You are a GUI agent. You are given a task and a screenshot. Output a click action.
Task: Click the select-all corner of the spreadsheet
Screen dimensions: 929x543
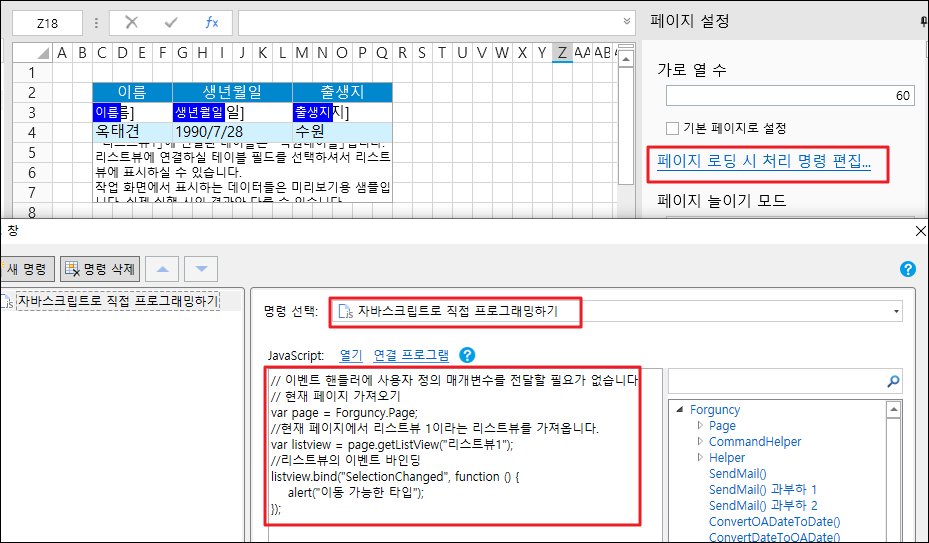click(x=33, y=53)
